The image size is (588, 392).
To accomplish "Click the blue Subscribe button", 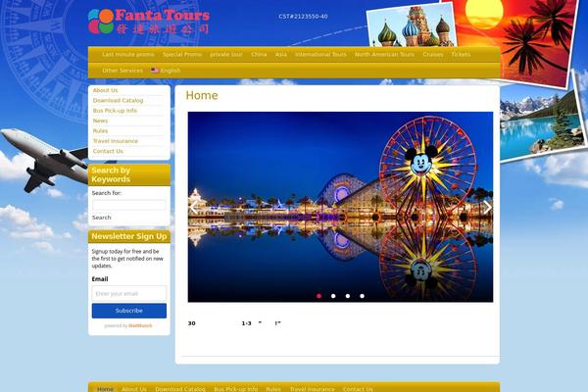I will [129, 311].
